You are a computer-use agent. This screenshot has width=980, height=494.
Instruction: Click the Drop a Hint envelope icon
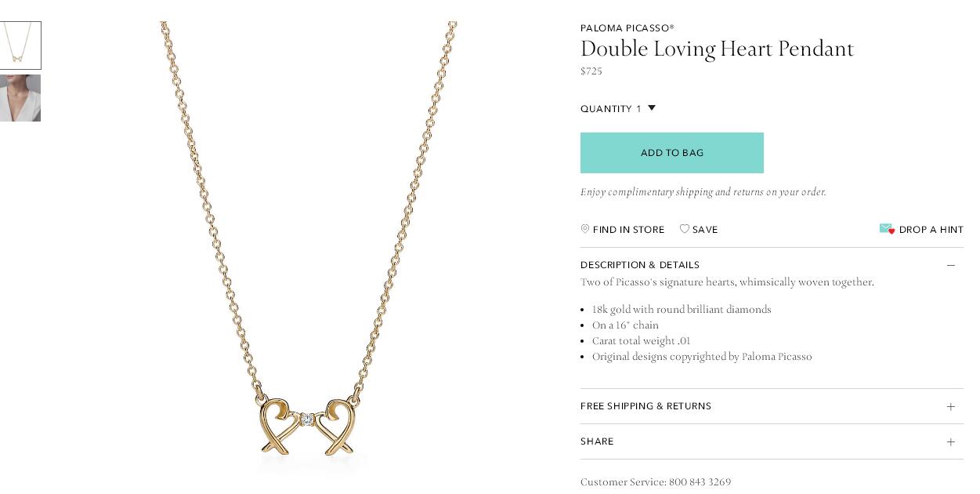[x=887, y=229]
